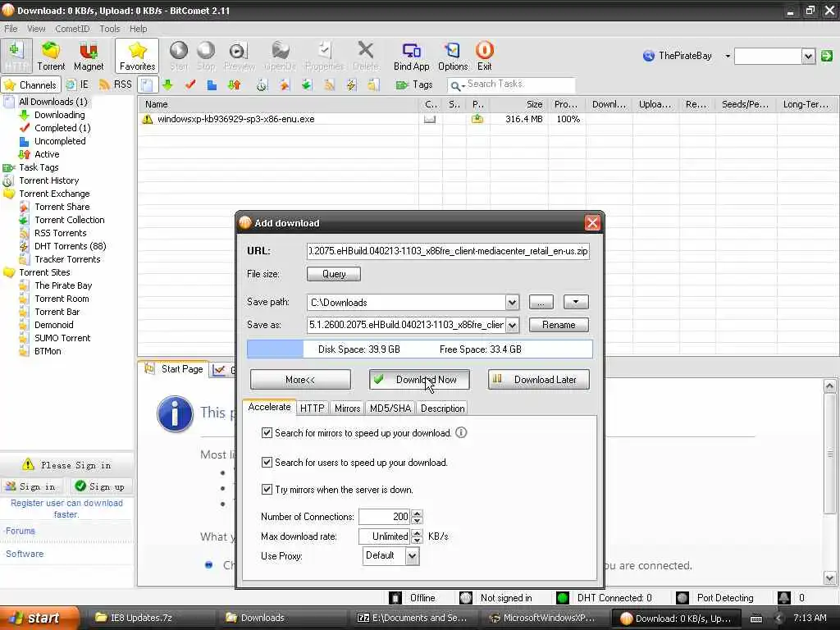840x630 pixels.
Task: Open the File menu
Action: [11, 29]
